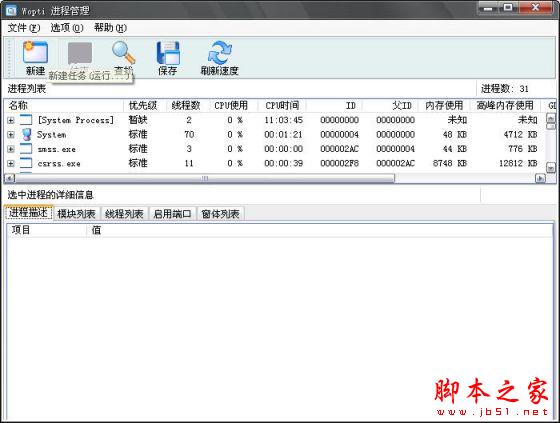Expand the [System Process] tree node
Image resolution: width=560 pixels, height=423 pixels.
click(11, 120)
